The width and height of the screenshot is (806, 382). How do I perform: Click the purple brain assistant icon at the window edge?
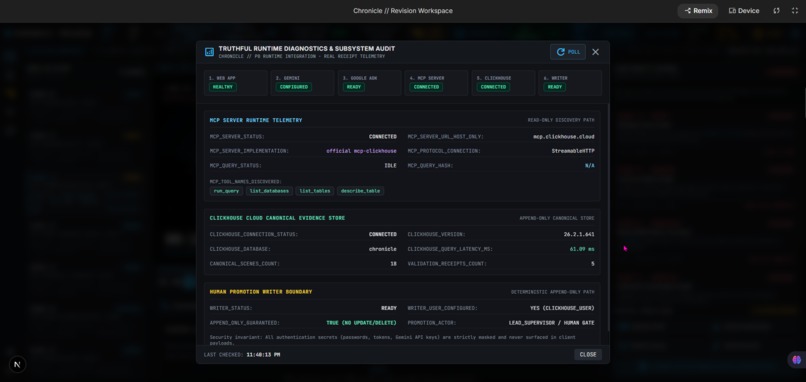pos(797,360)
